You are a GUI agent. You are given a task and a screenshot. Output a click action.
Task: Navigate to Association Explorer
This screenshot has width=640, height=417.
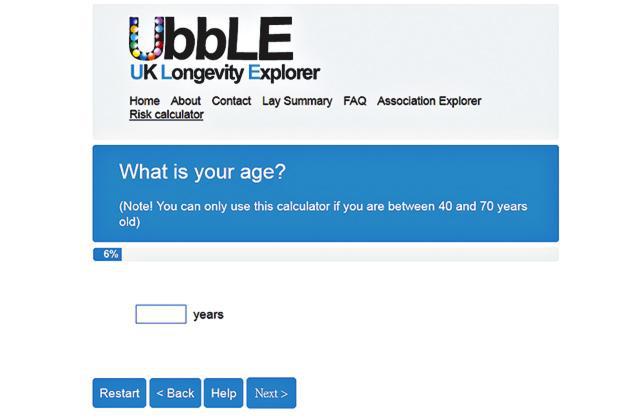(429, 101)
